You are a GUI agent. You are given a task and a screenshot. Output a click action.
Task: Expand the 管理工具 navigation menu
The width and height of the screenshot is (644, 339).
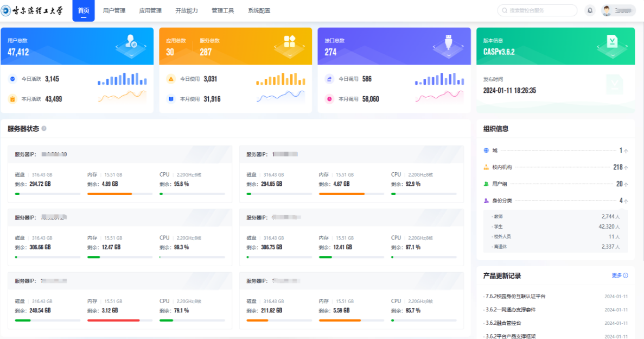click(x=222, y=11)
